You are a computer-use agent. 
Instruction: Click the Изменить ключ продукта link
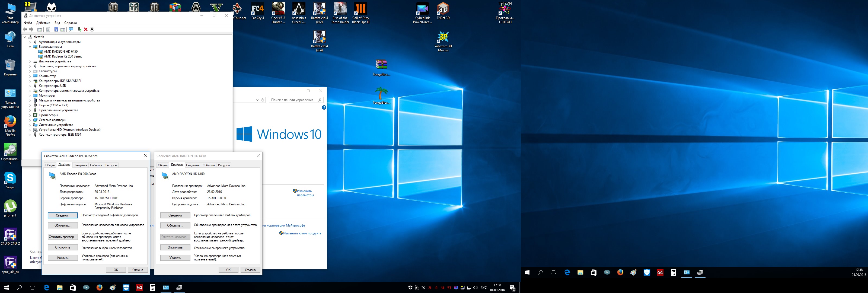tap(302, 233)
